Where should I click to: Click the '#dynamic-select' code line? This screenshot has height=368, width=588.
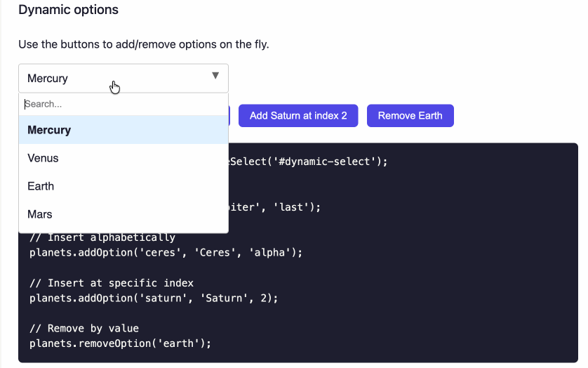(307, 162)
